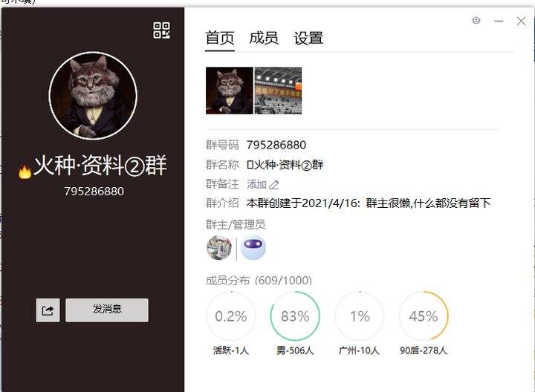The height and width of the screenshot is (392, 535).
Task: Click the share group icon button
Action: [x=48, y=310]
